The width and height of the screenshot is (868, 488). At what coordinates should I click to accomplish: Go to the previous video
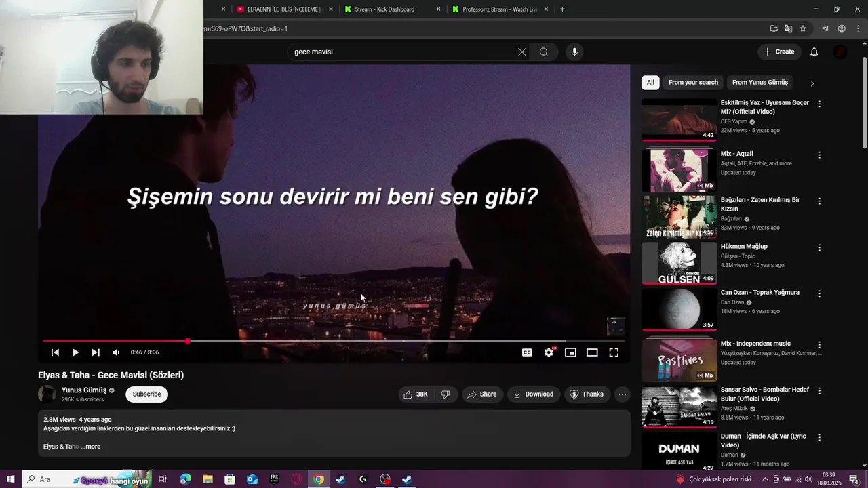pyautogui.click(x=55, y=352)
